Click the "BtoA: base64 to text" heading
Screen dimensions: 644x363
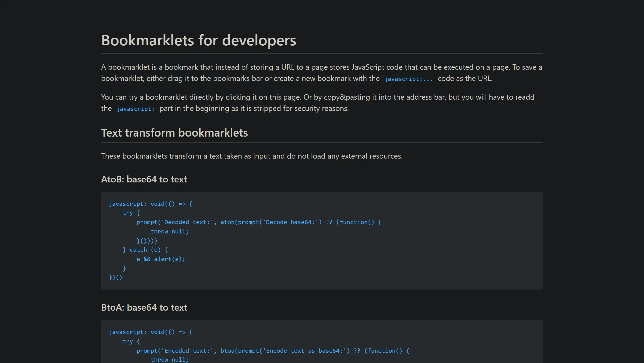point(144,308)
